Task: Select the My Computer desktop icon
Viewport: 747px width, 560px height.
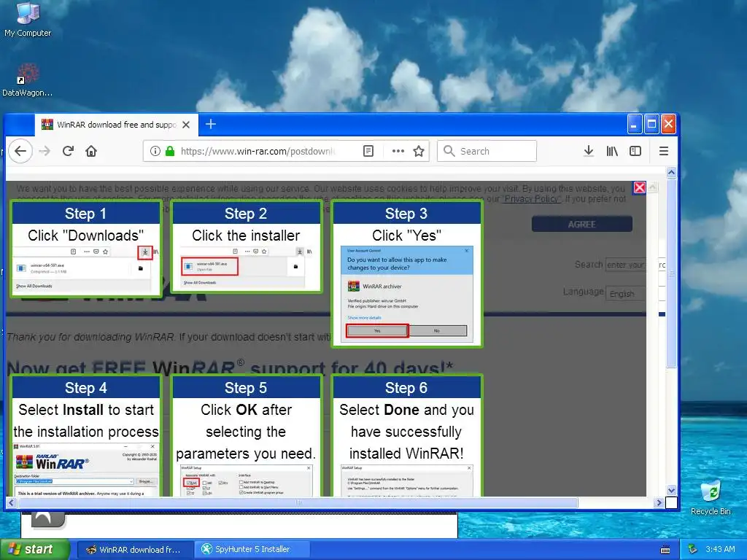Action: click(28, 20)
